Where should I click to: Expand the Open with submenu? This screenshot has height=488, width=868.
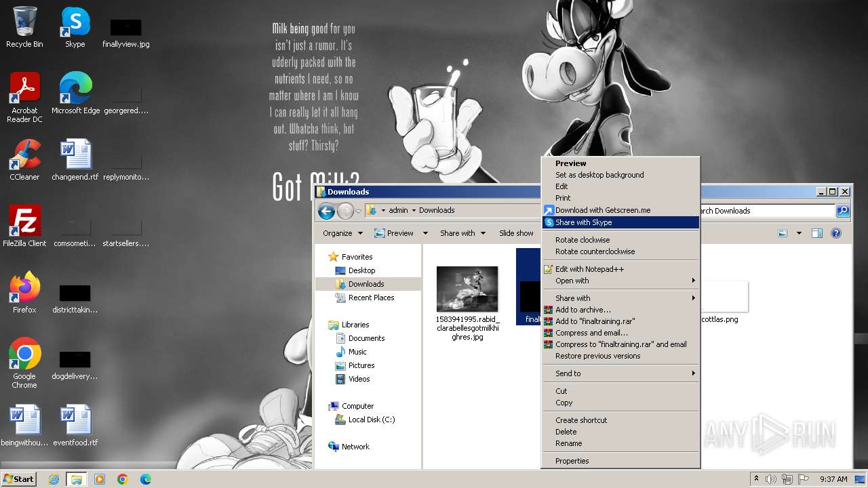[x=620, y=281]
